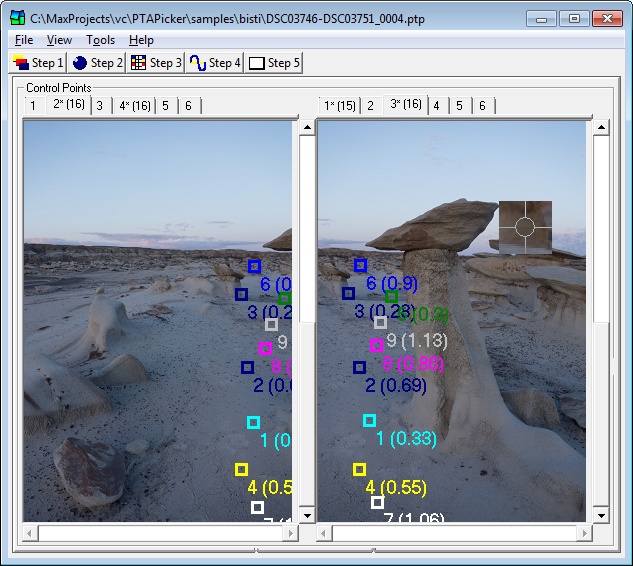The width and height of the screenshot is (633, 566).
Task: Select yellow control point 4 in left image
Action: tap(241, 470)
